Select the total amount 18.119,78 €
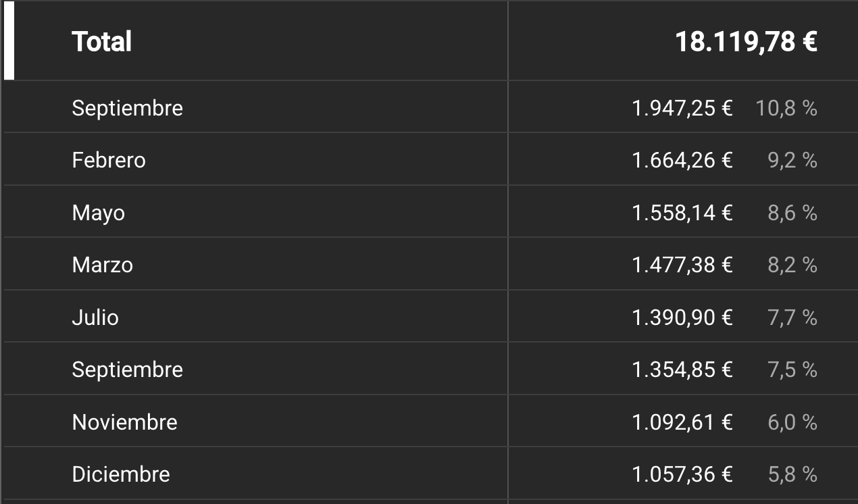Image resolution: width=858 pixels, height=504 pixels. point(746,42)
